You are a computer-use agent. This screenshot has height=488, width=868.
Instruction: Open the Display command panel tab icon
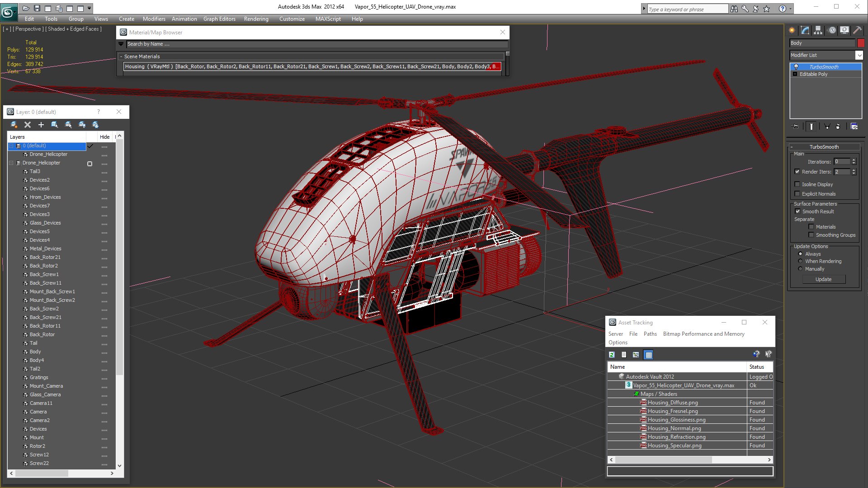tap(844, 30)
